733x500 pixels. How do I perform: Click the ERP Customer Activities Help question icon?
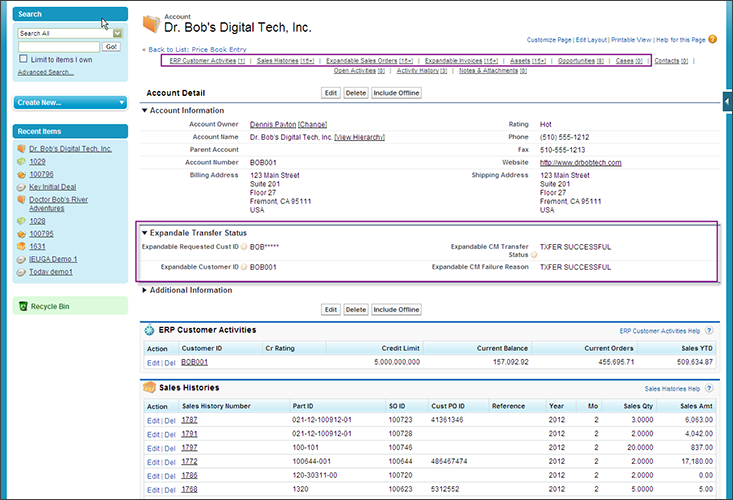709,330
